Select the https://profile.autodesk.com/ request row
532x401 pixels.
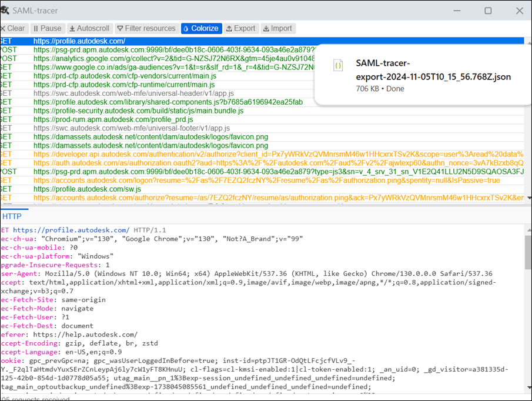tap(262, 41)
